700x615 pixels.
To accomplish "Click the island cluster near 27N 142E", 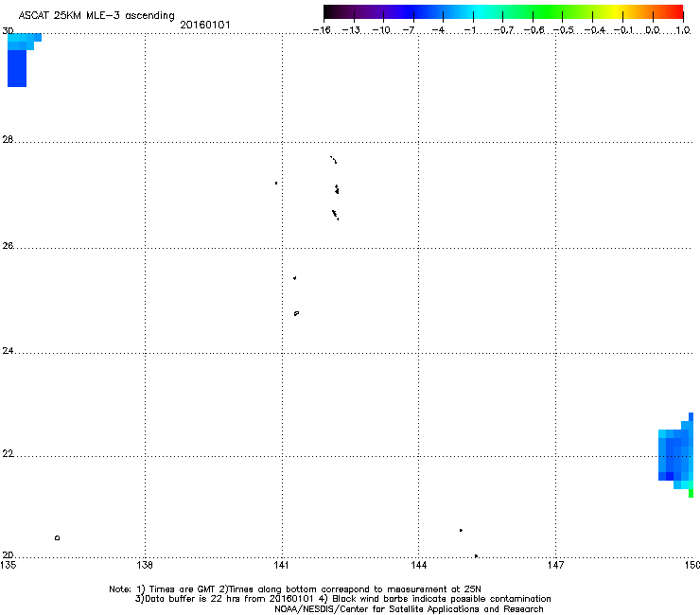I will tap(337, 189).
